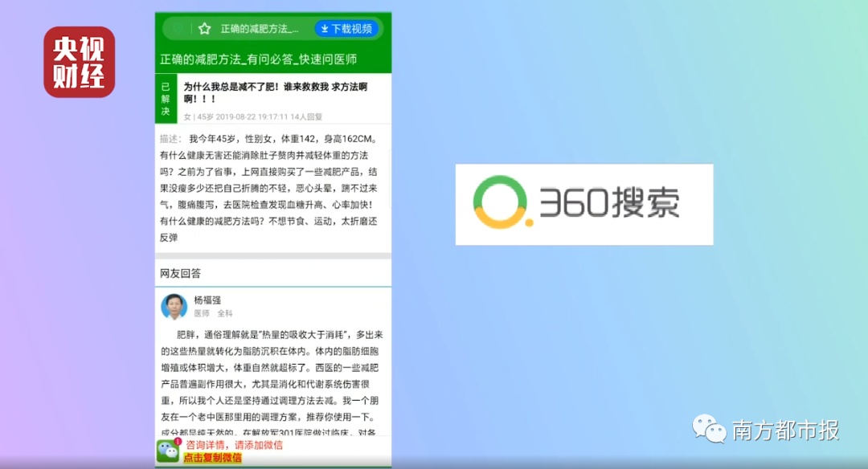Open the 杨福强 doctor name link
868x469 pixels.
[x=206, y=300]
